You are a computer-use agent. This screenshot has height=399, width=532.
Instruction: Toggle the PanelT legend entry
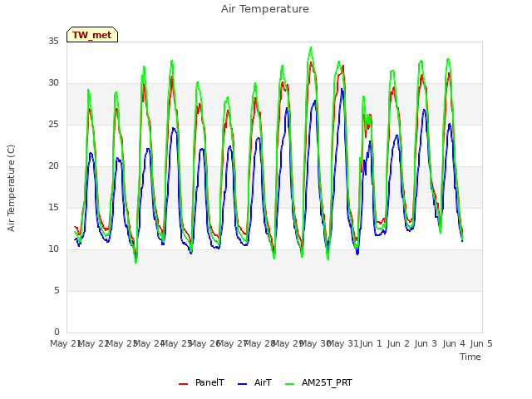click(201, 383)
